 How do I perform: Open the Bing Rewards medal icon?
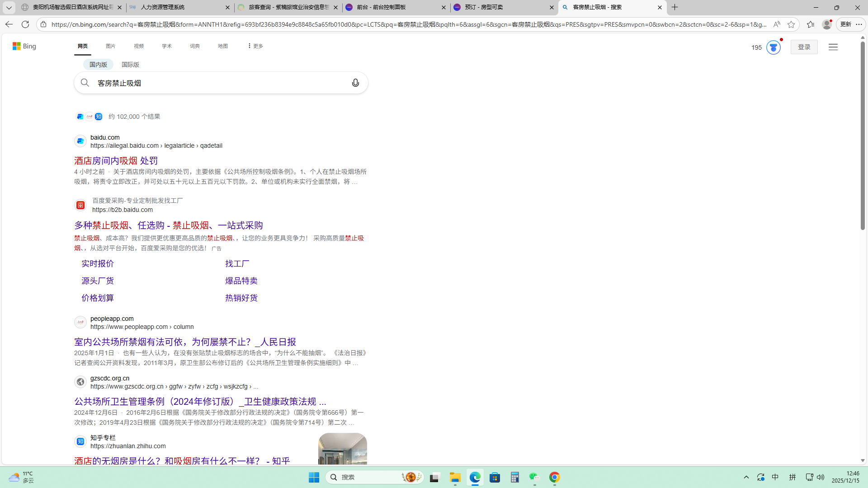pos(773,47)
